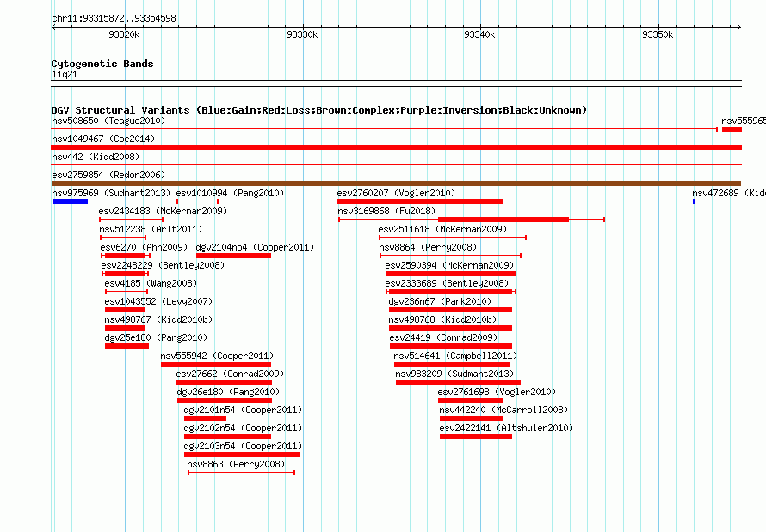Click the red bar under esv2422141
Screen dimensions: 766x532
[x=476, y=436]
